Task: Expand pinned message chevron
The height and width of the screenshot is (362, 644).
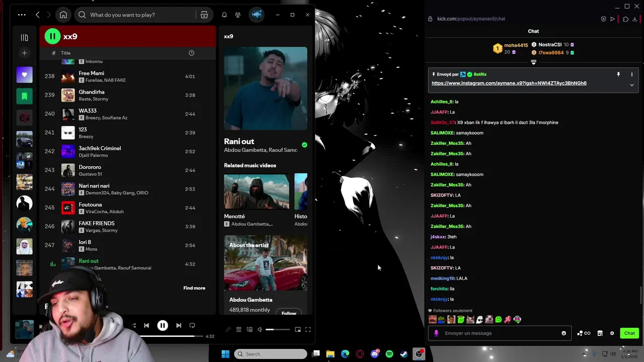Action: coord(632,85)
